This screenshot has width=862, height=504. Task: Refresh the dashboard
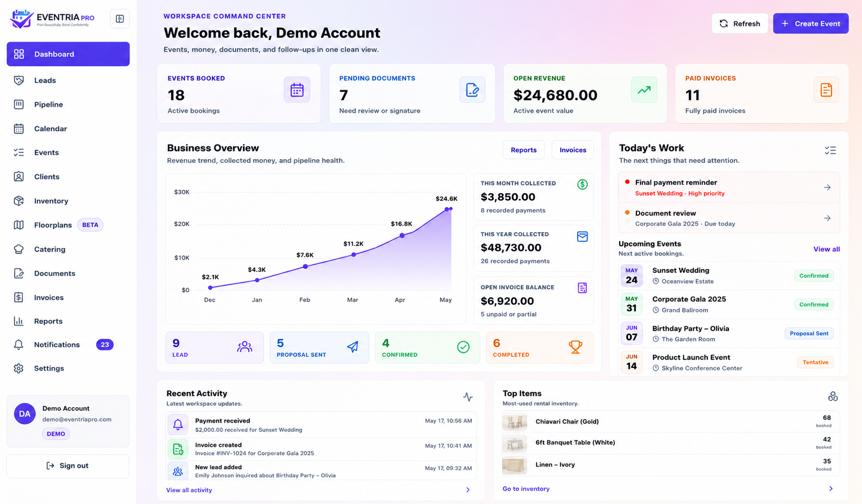tap(739, 24)
